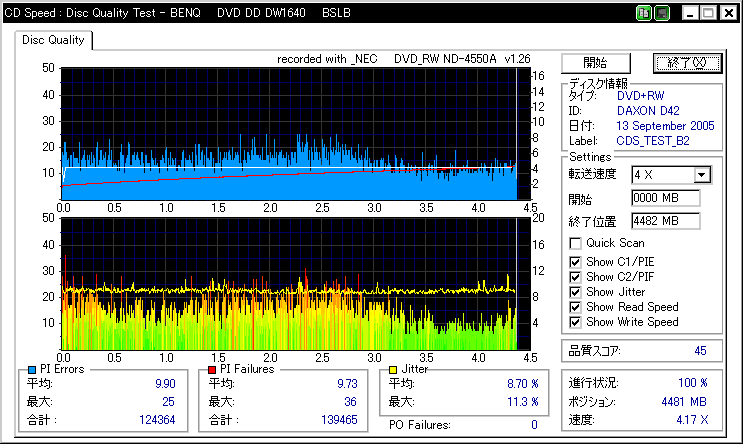Click the PO Failures value 0
Screen dimensions: 743x444
point(534,425)
